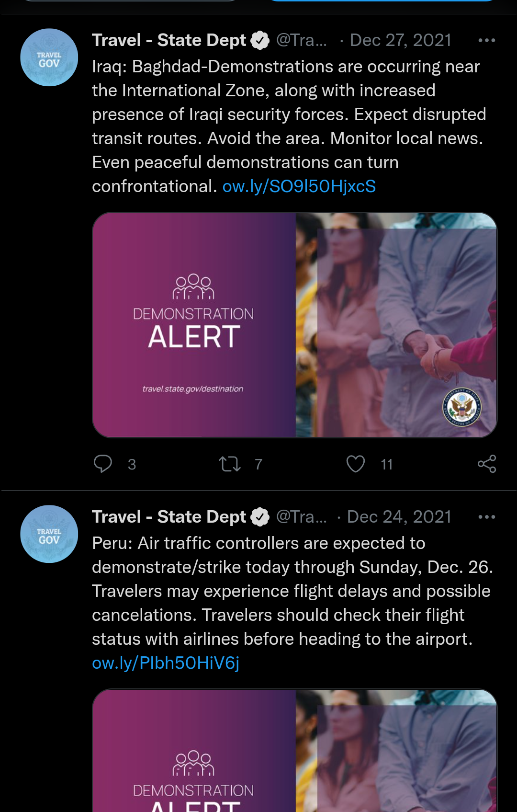The height and width of the screenshot is (812, 517).
Task: Share the Iraq demonstration tweet
Action: coord(487,464)
